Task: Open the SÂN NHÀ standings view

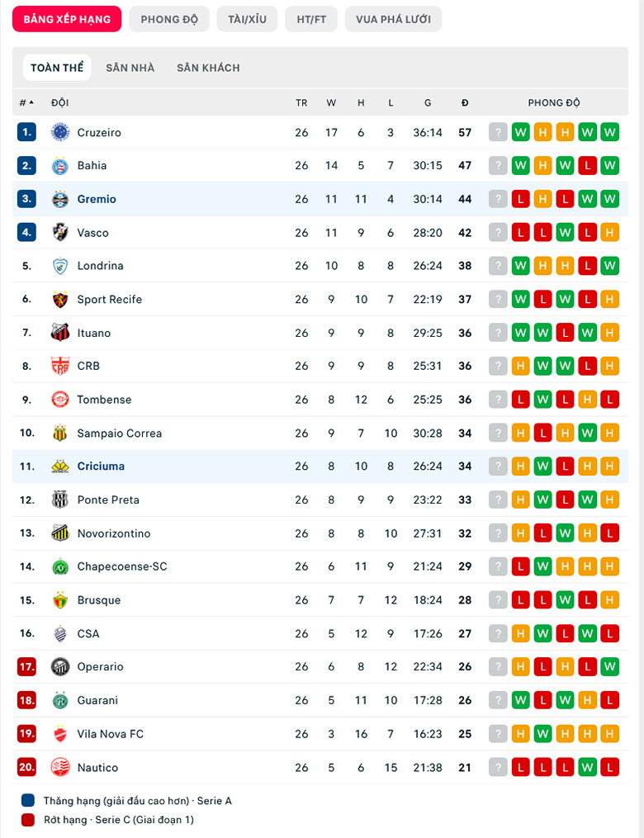Action: [130, 67]
